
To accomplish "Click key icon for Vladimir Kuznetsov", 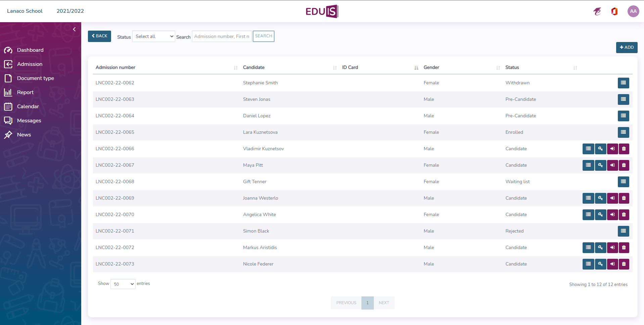I will (x=600, y=149).
